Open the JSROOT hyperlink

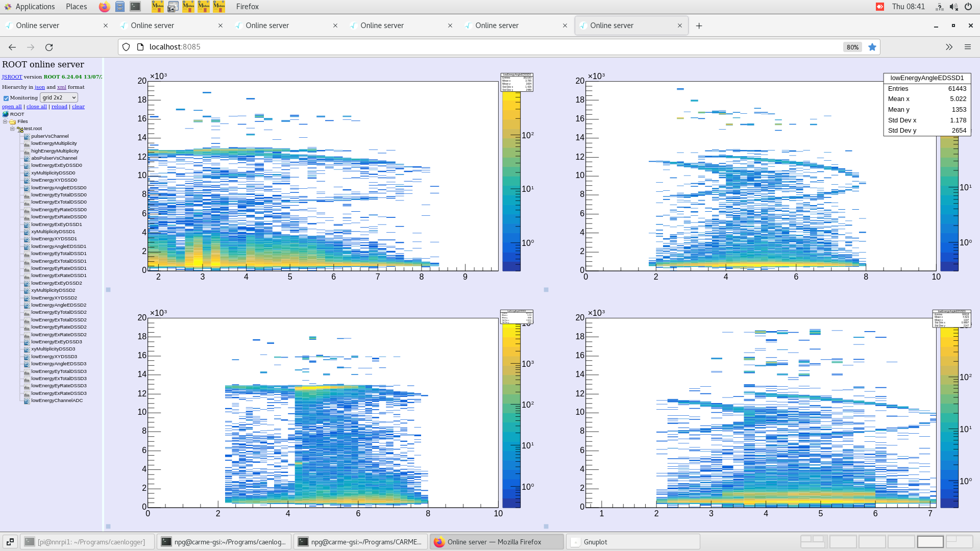(x=11, y=77)
